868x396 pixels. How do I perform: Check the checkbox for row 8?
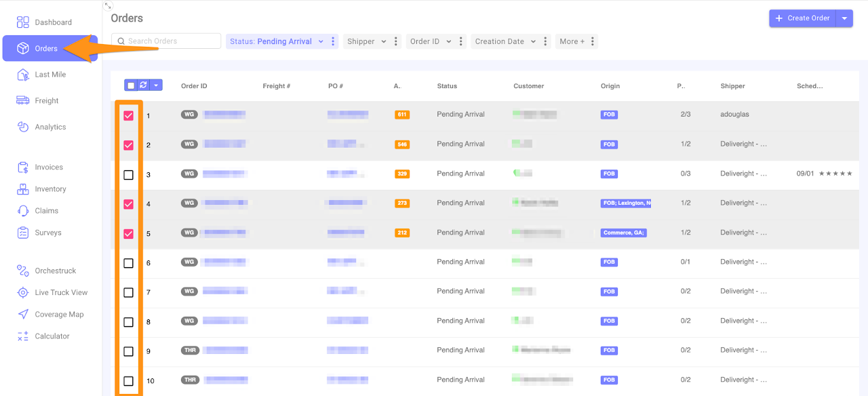click(x=128, y=322)
